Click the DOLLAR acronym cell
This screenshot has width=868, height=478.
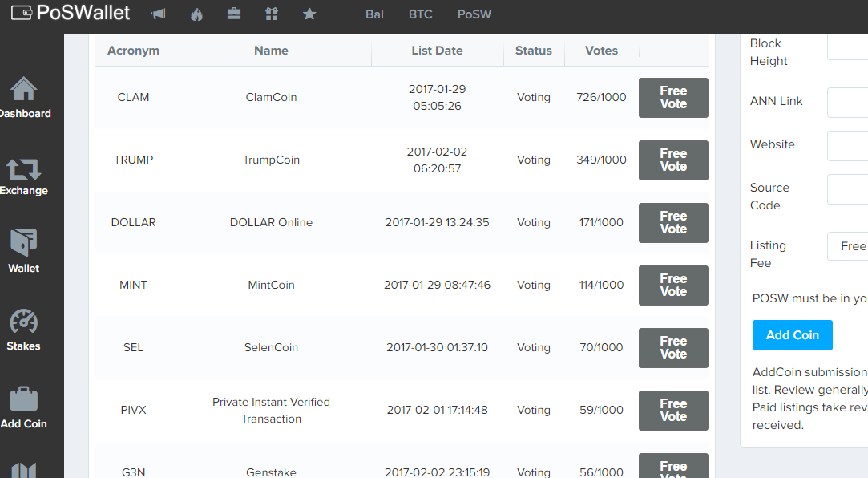pos(133,223)
